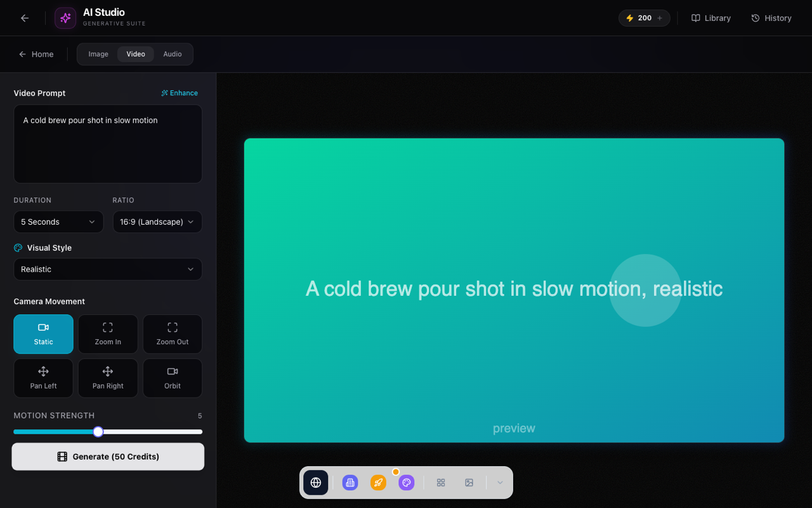Open the Library page
This screenshot has height=508, width=812.
pyautogui.click(x=711, y=18)
